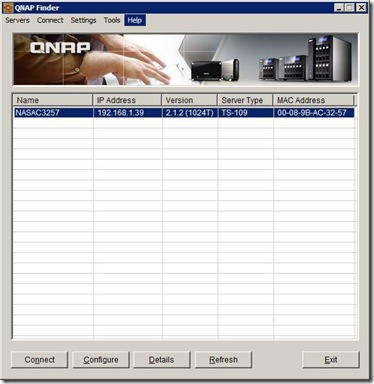This screenshot has height=384, width=374.
Task: Open the Servers menu
Action: [x=17, y=20]
